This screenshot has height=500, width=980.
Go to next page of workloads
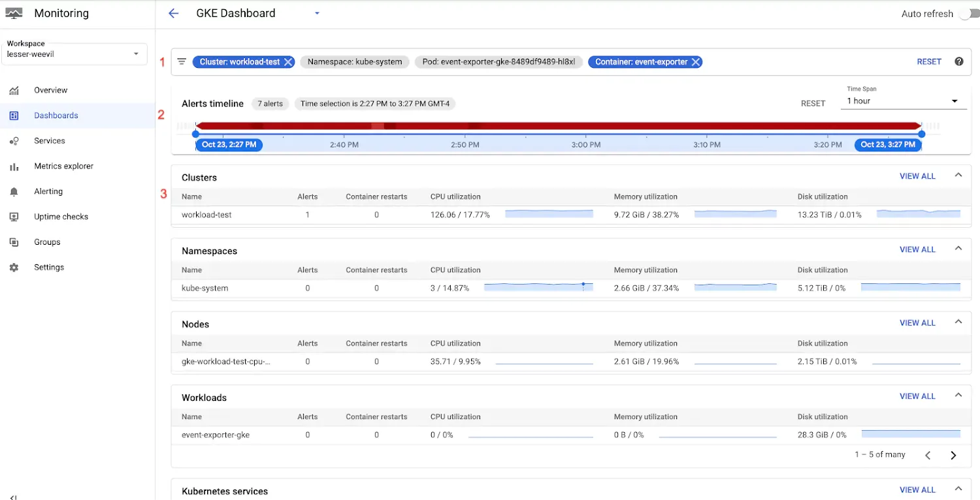coord(953,456)
